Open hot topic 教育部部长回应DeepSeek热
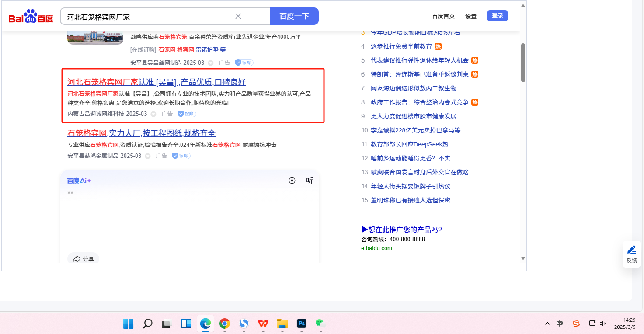 [x=409, y=144]
